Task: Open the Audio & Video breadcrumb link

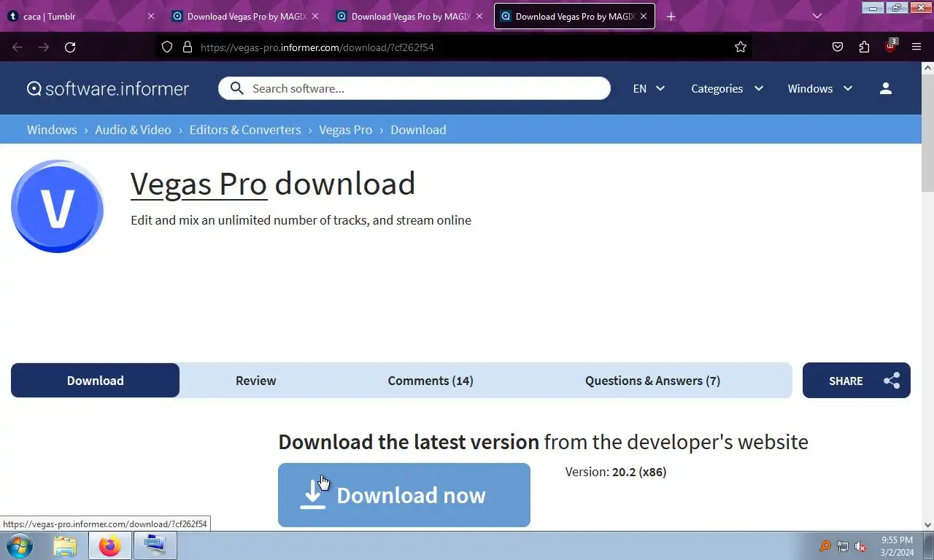Action: [x=133, y=130]
